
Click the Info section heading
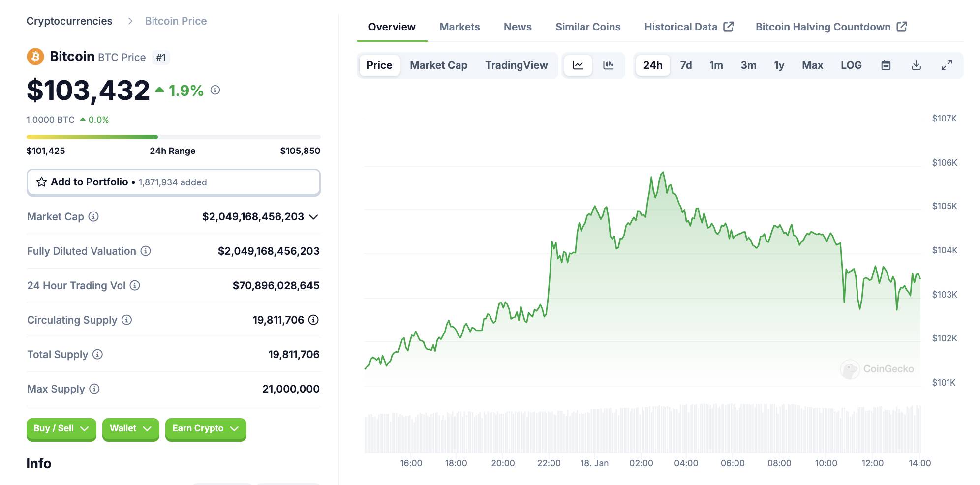[x=39, y=463]
